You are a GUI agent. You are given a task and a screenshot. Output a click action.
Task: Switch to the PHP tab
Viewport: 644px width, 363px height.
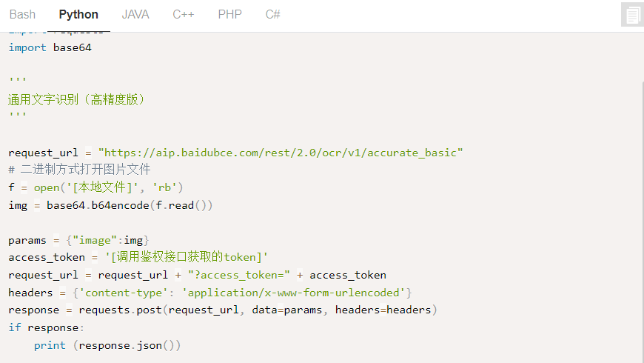pos(229,14)
